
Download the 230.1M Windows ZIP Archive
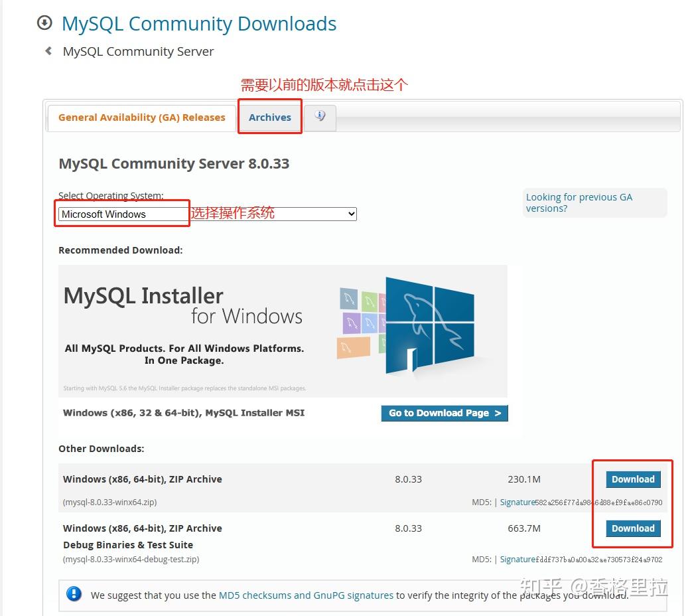pos(632,479)
